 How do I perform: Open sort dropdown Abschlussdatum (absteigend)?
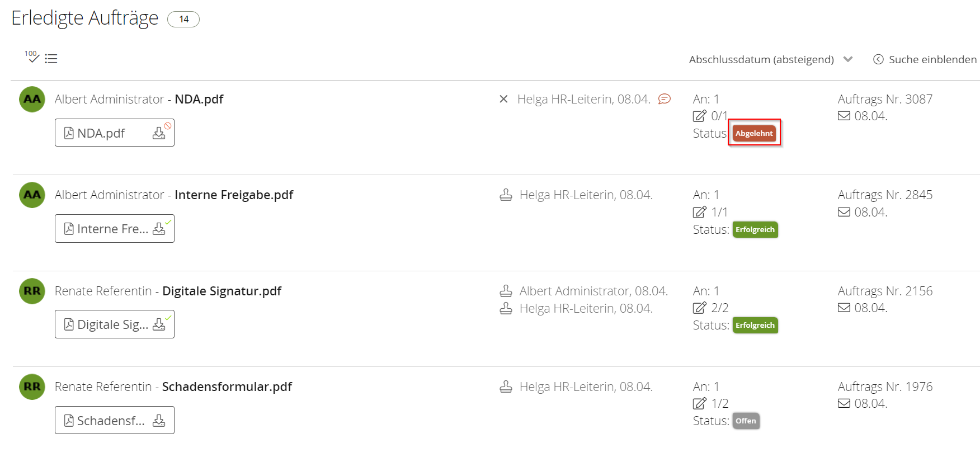(770, 59)
